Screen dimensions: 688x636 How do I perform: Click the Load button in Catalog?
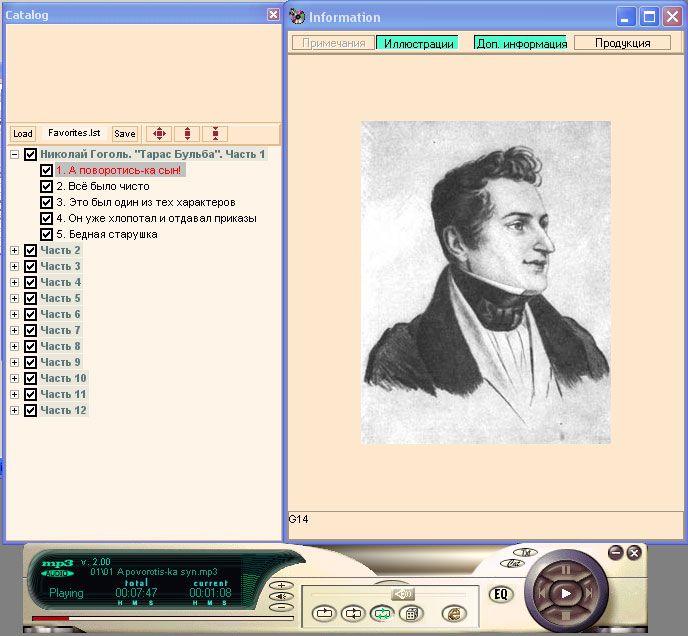(22, 133)
